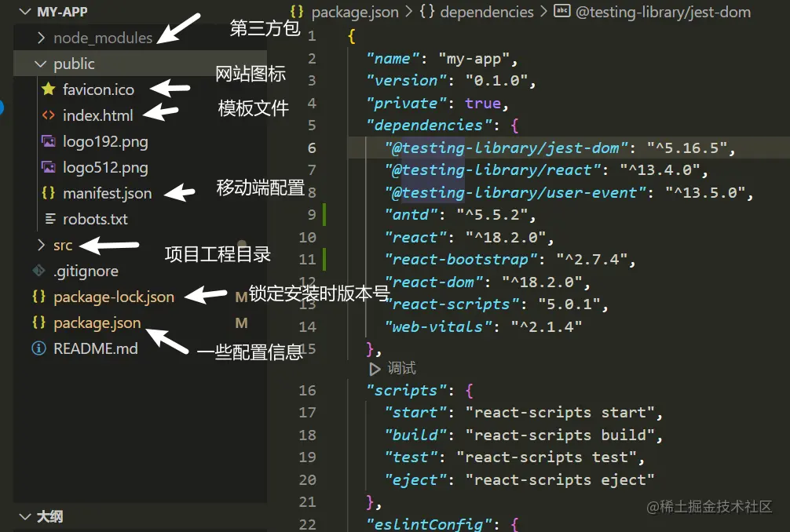Click the "eslintConfig" key
The image size is (790, 532).
[429, 524]
